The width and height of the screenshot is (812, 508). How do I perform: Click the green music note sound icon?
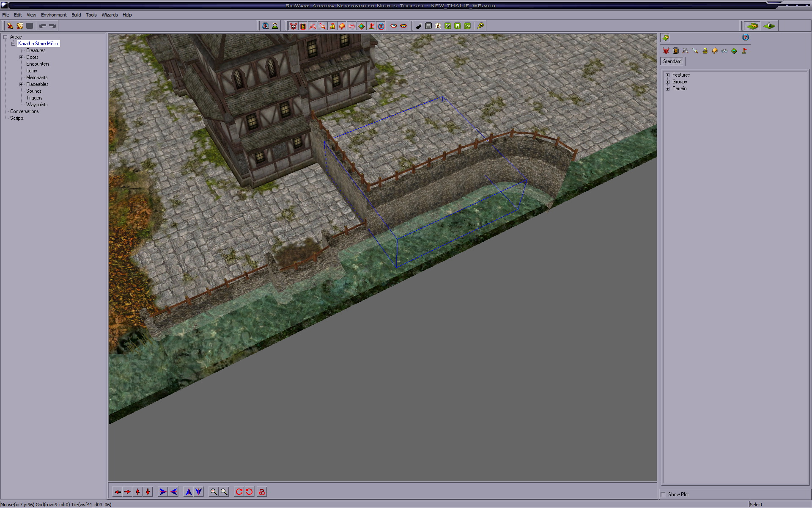click(458, 26)
